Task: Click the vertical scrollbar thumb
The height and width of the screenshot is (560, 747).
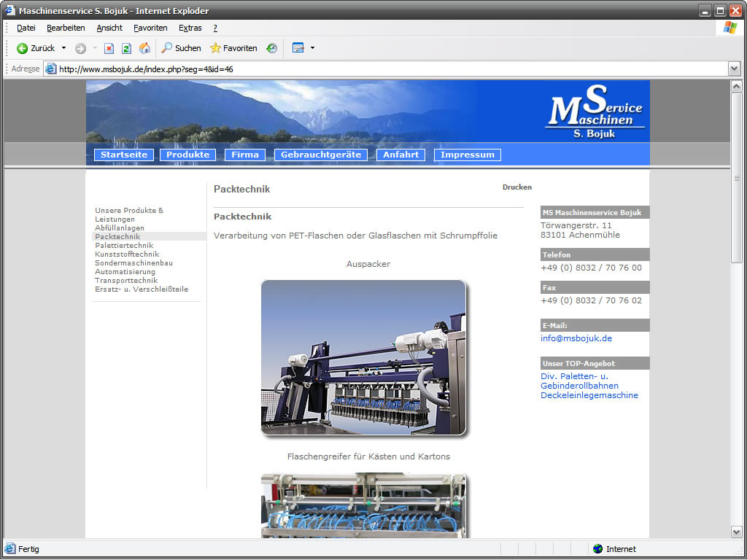Action: (x=737, y=178)
